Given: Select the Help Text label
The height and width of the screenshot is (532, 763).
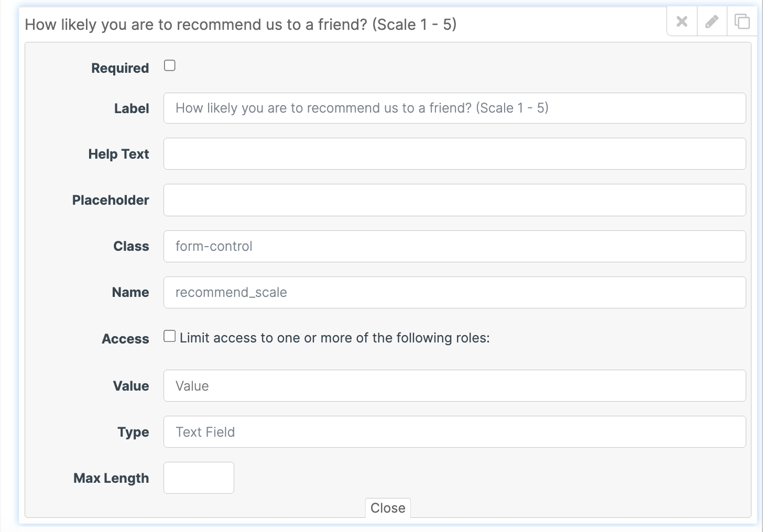Looking at the screenshot, I should (x=118, y=154).
